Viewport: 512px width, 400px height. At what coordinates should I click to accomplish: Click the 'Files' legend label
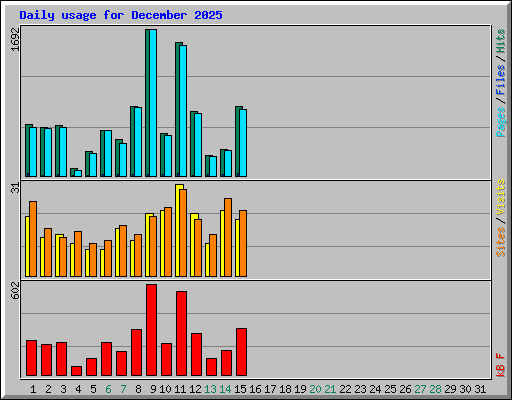(501, 79)
